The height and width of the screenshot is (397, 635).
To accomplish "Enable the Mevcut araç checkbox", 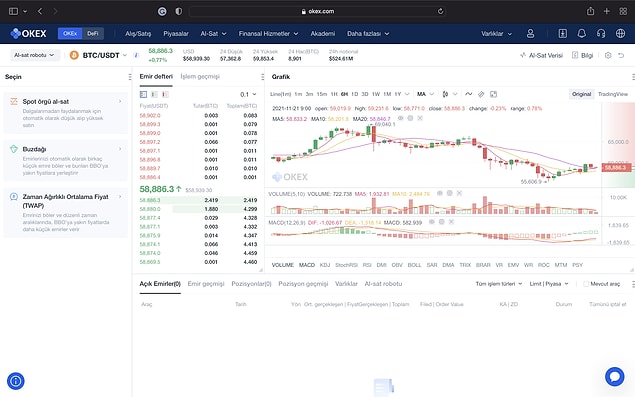I will (x=586, y=284).
